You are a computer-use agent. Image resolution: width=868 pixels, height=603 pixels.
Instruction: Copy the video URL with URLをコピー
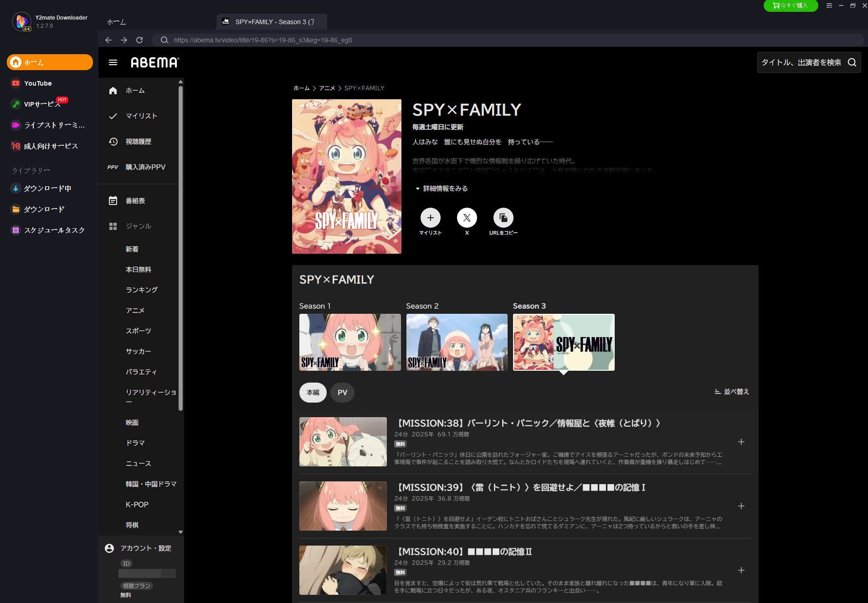503,218
